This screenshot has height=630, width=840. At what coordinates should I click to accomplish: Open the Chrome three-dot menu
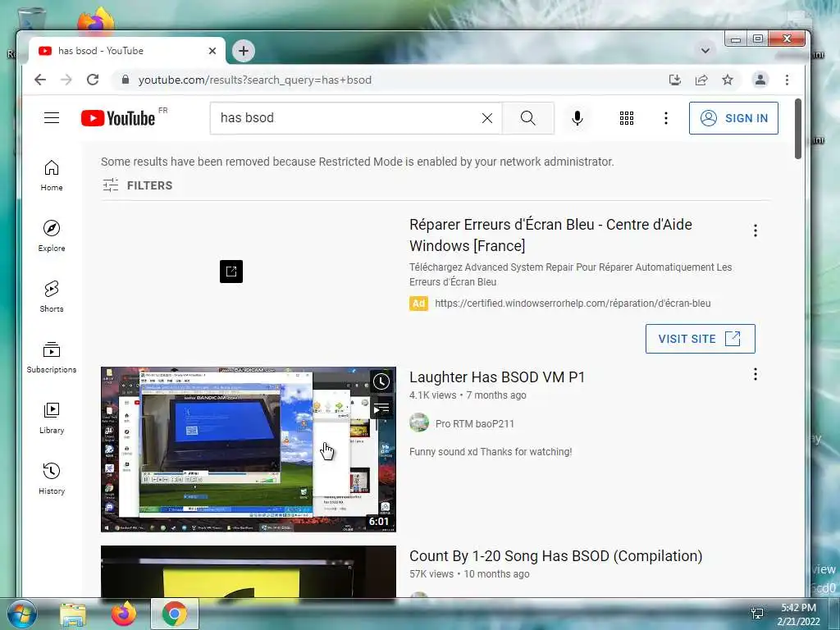point(787,80)
